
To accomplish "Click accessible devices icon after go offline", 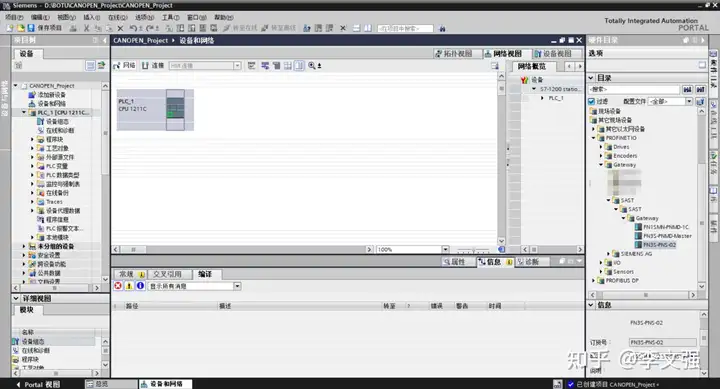I will point(307,28).
